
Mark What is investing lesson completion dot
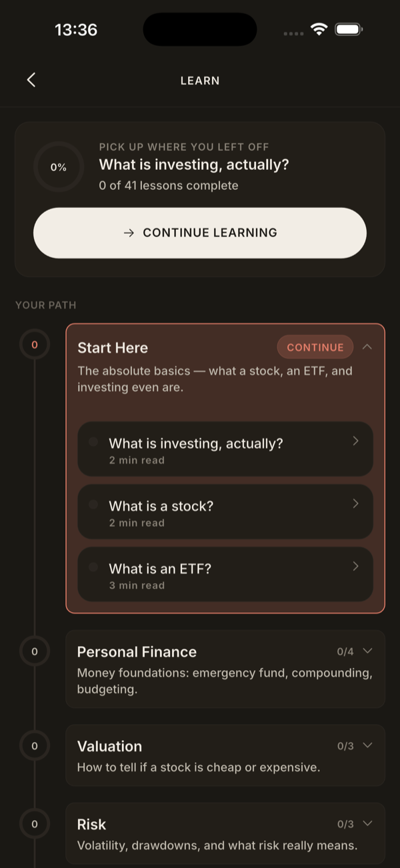click(x=93, y=442)
